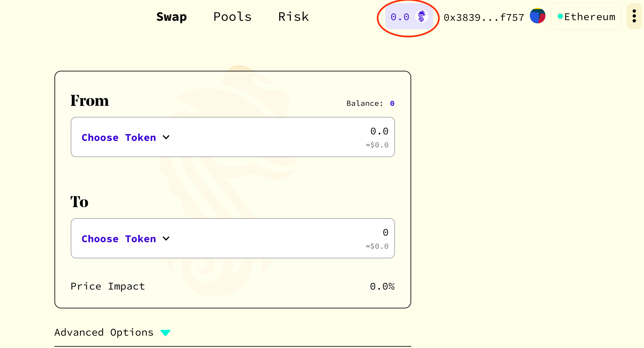644x348 pixels.
Task: Click the From balance value link
Action: click(392, 104)
